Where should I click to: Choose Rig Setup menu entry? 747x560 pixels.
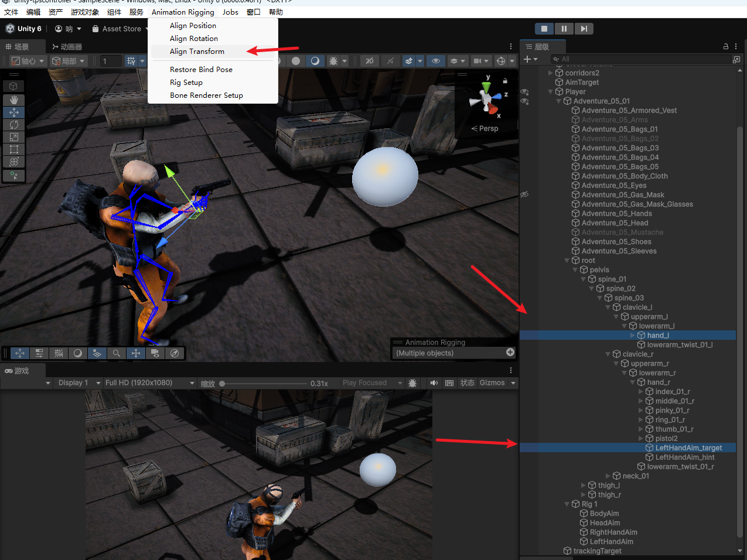pos(186,83)
